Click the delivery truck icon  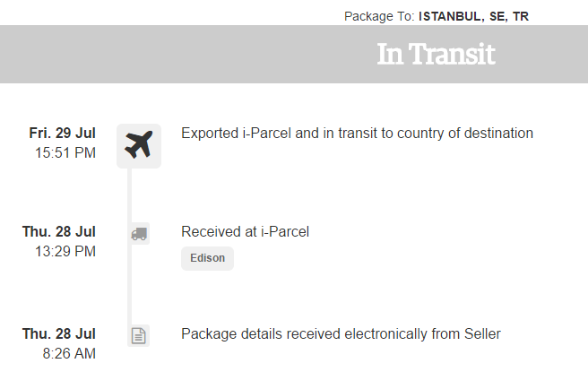click(139, 234)
